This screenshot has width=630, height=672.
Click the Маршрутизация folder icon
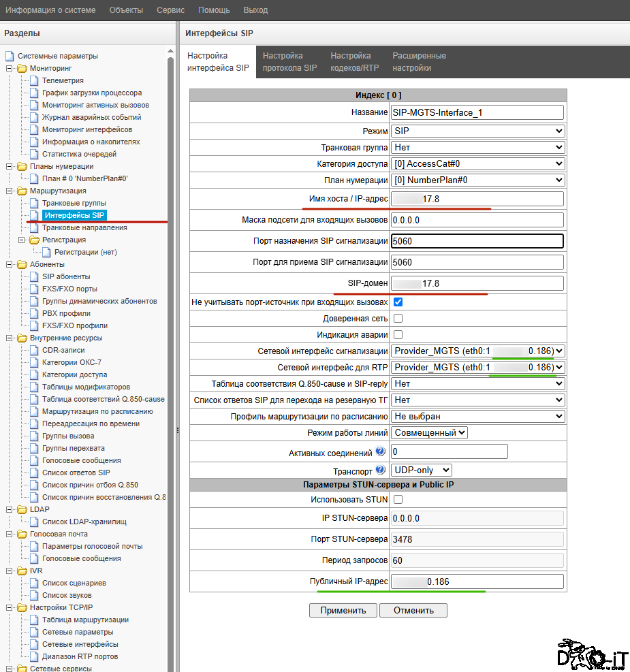(22, 191)
